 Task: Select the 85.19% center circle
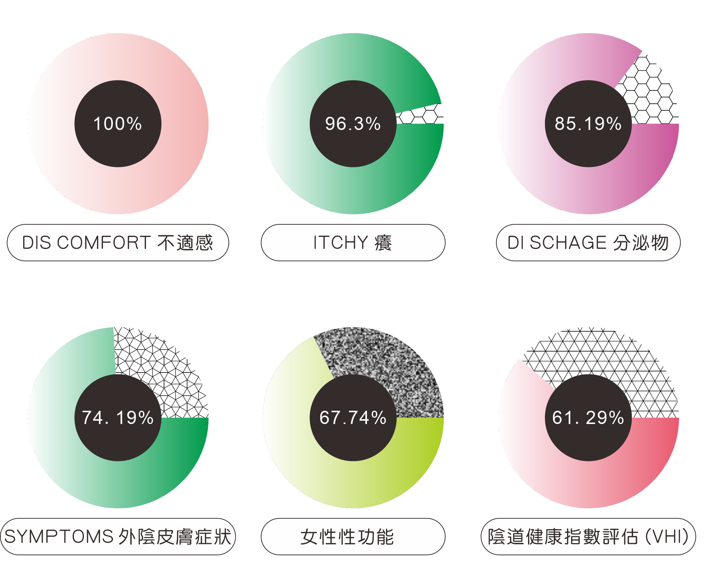(x=588, y=124)
